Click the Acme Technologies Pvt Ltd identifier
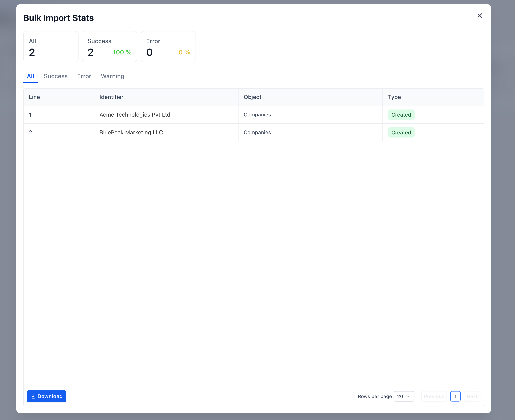Image resolution: width=515 pixels, height=420 pixels. (135, 115)
